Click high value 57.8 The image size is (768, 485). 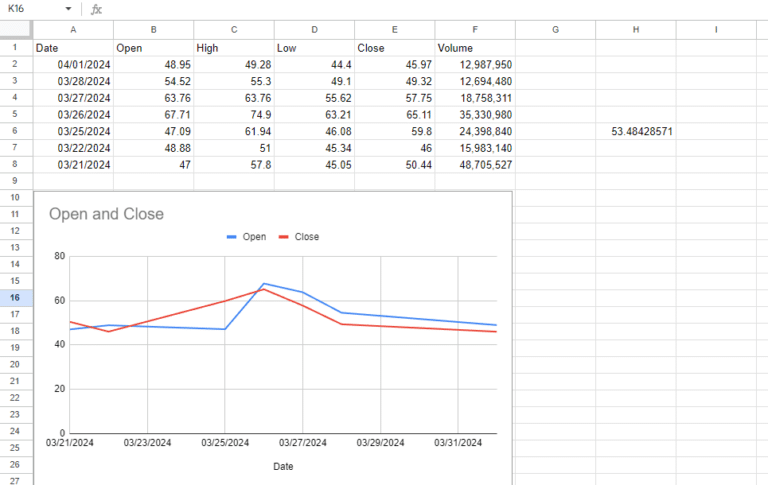(x=234, y=165)
